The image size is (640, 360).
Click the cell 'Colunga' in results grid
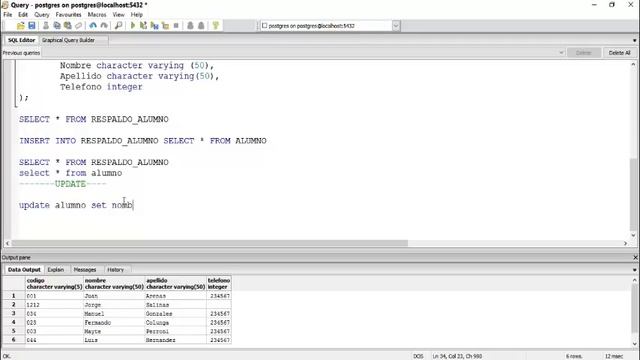(176, 322)
